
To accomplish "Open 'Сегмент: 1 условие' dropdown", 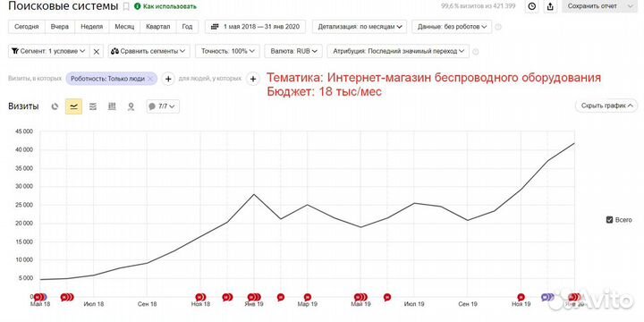I will tap(48, 51).
